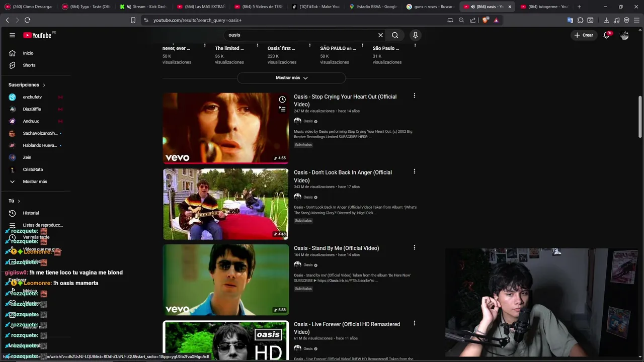
Task: Click the zoom magnifier in the address bar
Action: (461, 20)
